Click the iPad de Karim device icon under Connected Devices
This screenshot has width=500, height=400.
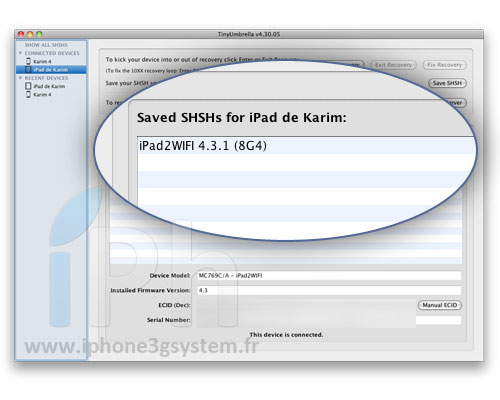pos(28,69)
